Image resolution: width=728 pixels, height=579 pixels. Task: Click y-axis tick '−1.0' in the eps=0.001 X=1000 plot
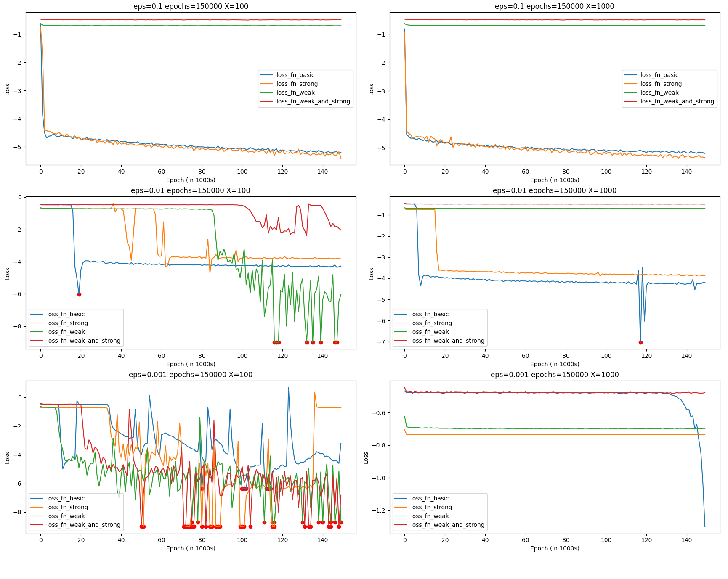click(x=379, y=478)
